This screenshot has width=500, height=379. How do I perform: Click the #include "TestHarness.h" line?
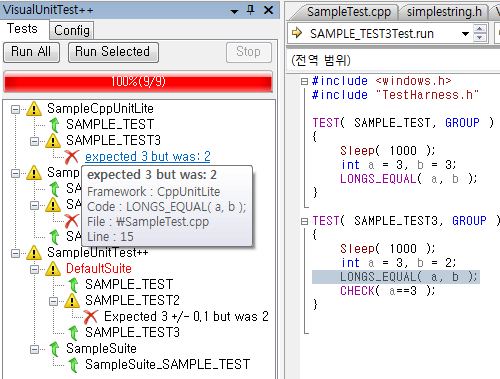[x=395, y=95]
